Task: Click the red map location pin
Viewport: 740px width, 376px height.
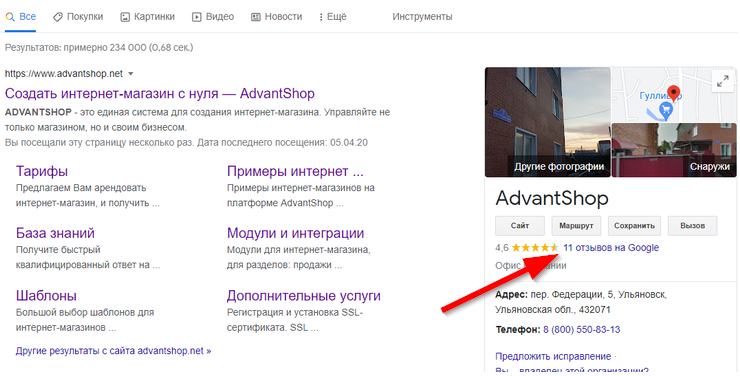Action: (x=673, y=93)
